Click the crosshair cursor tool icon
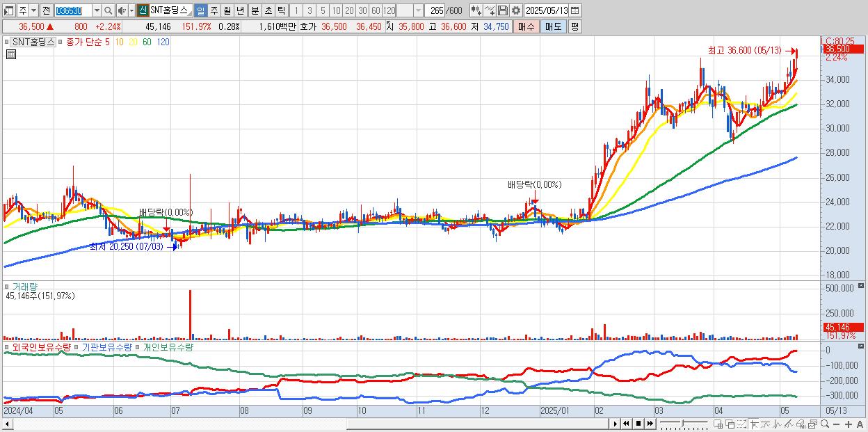 pyautogui.click(x=754, y=424)
